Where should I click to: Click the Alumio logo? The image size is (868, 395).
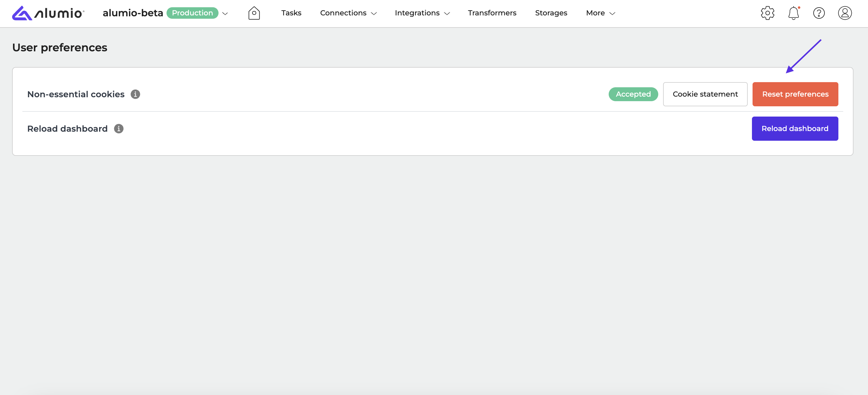48,13
